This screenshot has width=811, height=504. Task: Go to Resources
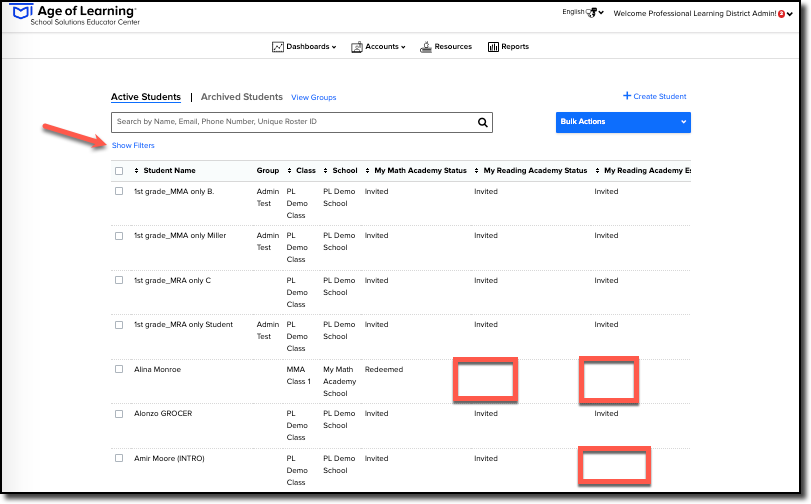(x=446, y=47)
